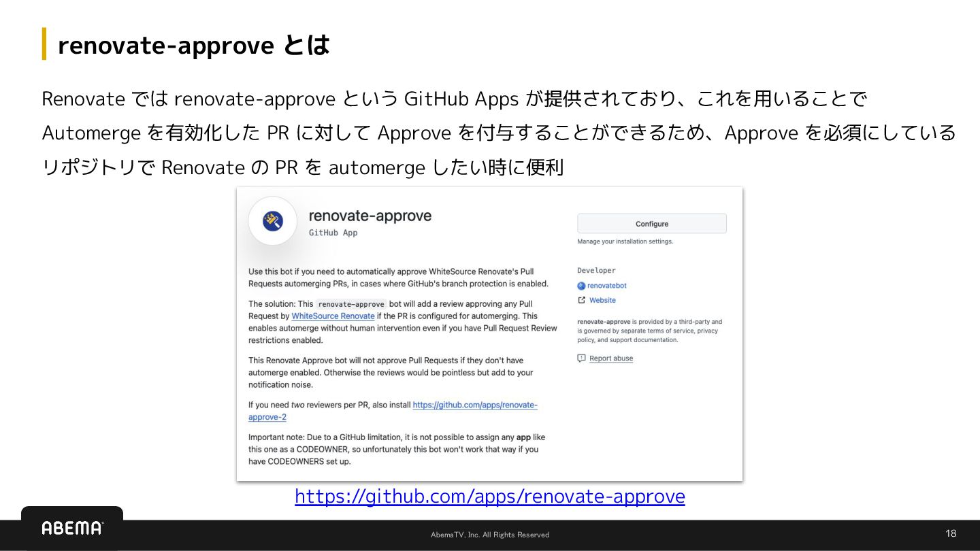
Task: Click the page number 18
Action: [951, 533]
